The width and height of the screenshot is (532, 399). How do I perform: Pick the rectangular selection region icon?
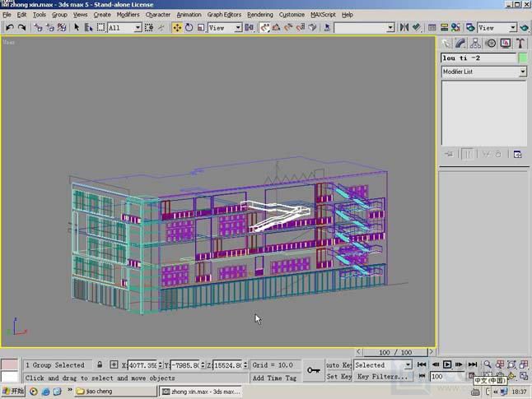coord(100,27)
